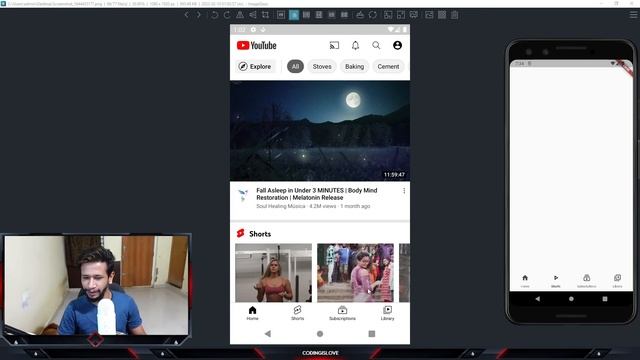Image resolution: width=640 pixels, height=360 pixels.
Task: Click the Explore chip
Action: tap(255, 67)
